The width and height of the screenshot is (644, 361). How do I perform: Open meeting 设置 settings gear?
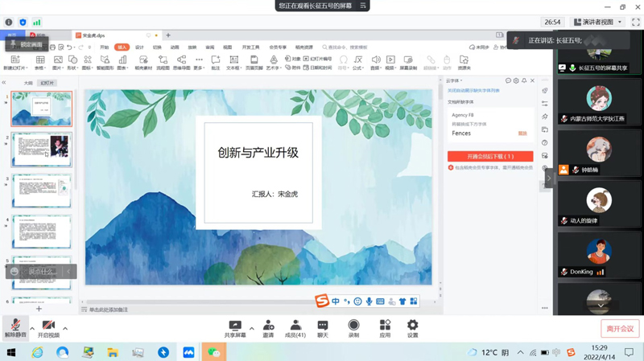point(412,328)
